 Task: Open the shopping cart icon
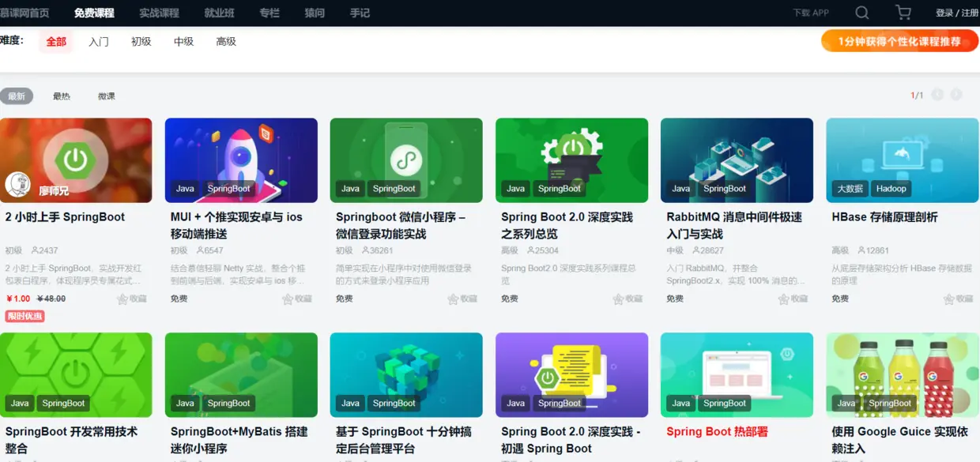(x=903, y=13)
